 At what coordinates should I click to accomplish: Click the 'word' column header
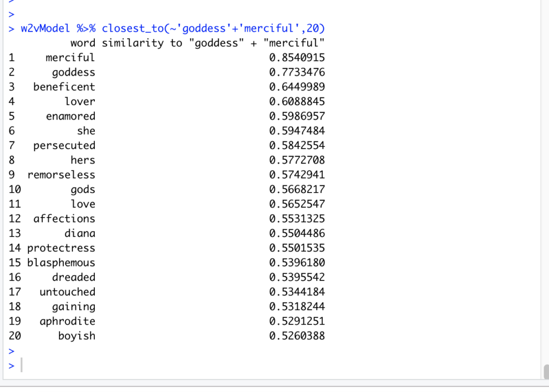83,43
